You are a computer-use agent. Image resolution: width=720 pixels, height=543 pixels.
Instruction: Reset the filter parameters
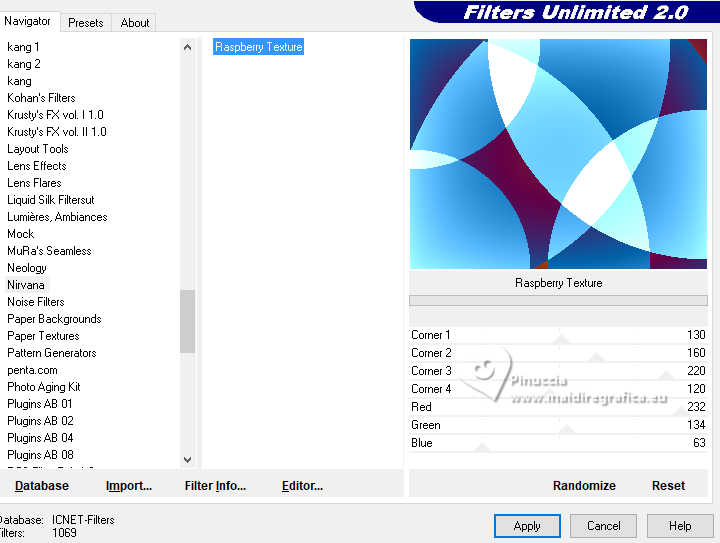tap(669, 485)
